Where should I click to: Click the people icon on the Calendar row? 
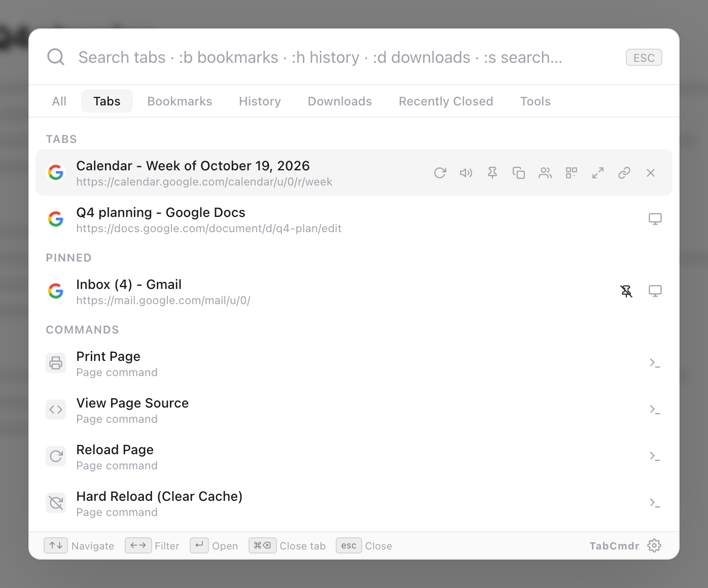click(545, 173)
